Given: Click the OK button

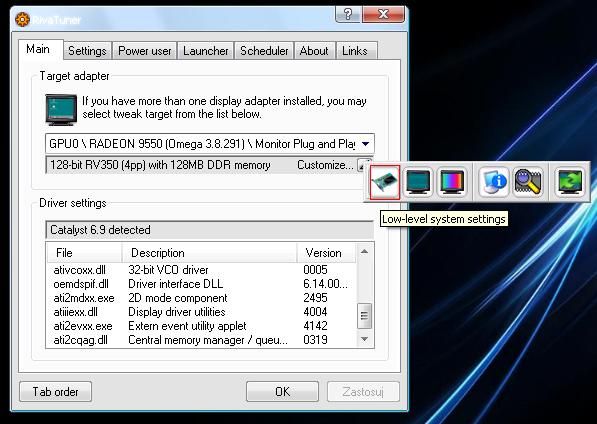Looking at the screenshot, I should (x=283, y=392).
